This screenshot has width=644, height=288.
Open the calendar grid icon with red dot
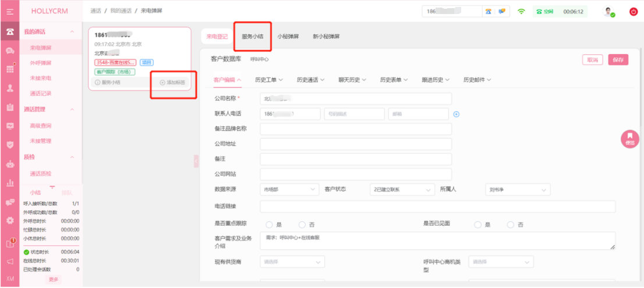coord(10,69)
